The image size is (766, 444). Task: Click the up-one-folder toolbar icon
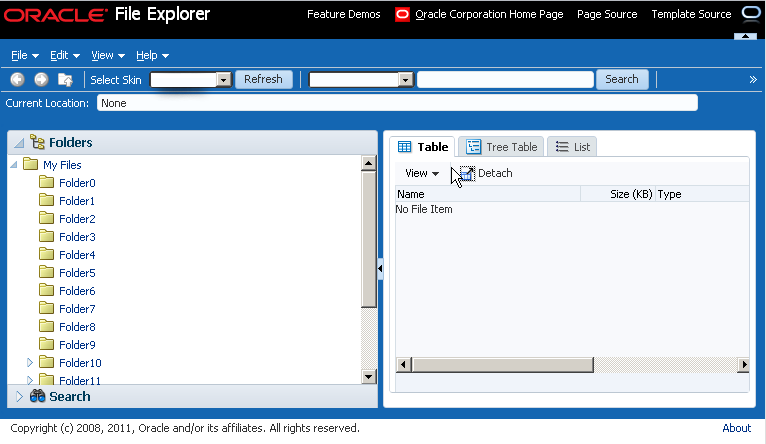[x=65, y=79]
